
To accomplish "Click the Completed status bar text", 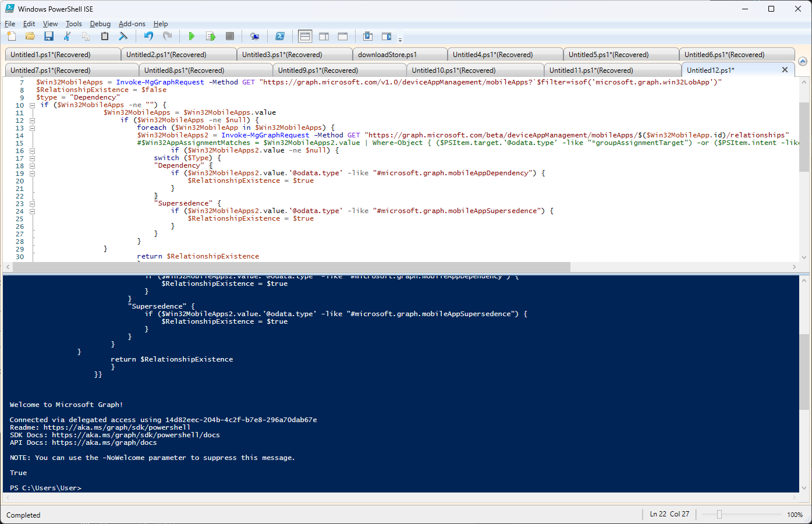I will [23, 515].
